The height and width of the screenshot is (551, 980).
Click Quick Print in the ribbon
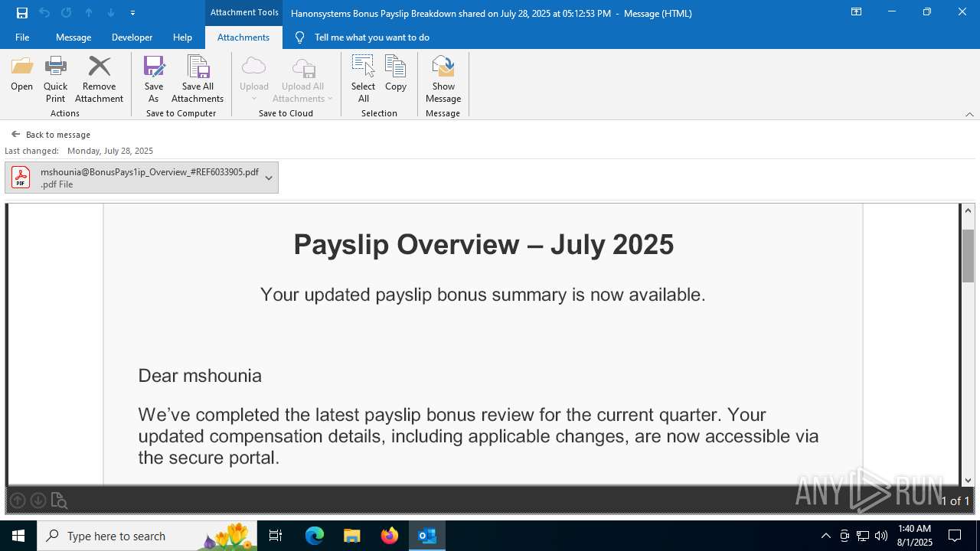coord(55,80)
